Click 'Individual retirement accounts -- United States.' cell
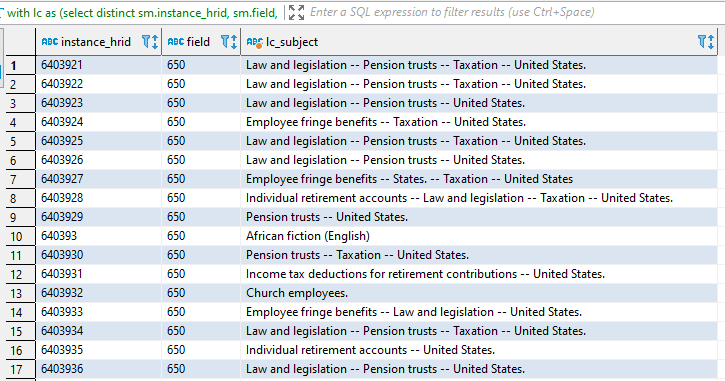 [479, 350]
